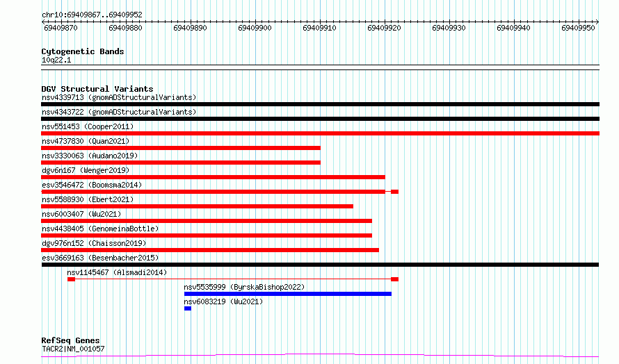This screenshot has height=364, width=619.
Task: Open nsv1145467 (Alsmadi2014) label
Action: (x=117, y=272)
